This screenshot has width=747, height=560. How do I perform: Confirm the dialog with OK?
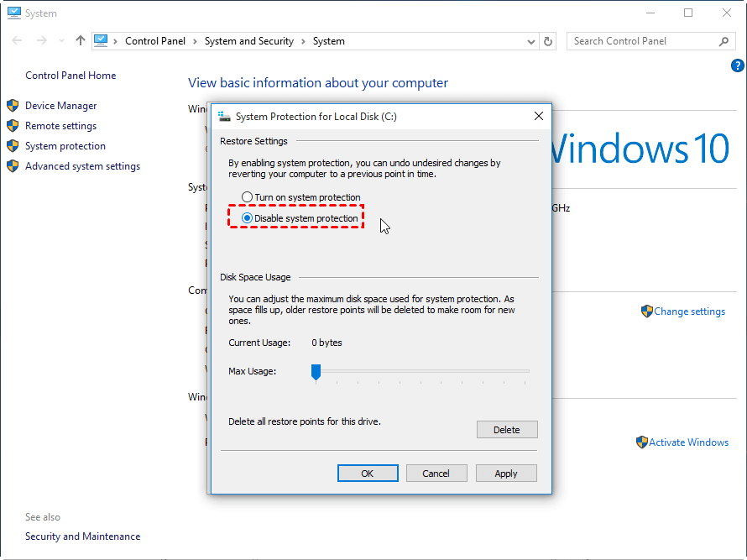pyautogui.click(x=368, y=474)
